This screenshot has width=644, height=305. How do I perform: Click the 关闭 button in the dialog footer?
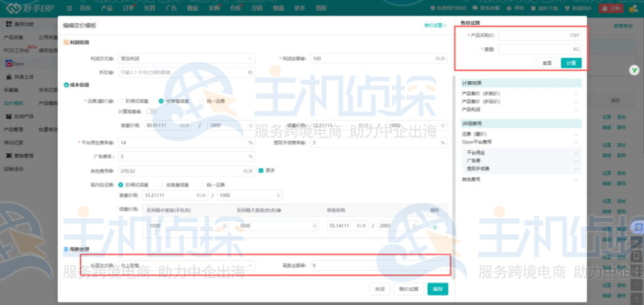point(379,289)
